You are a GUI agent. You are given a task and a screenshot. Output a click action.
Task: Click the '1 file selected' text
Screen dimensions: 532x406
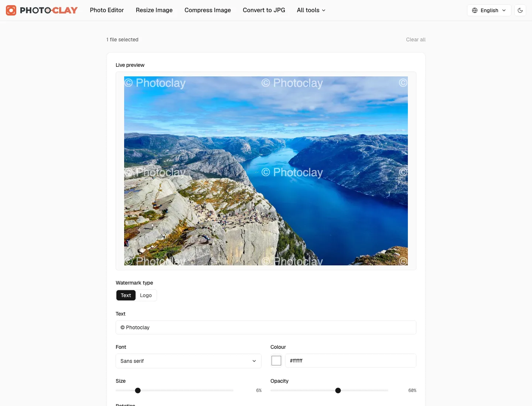point(122,39)
